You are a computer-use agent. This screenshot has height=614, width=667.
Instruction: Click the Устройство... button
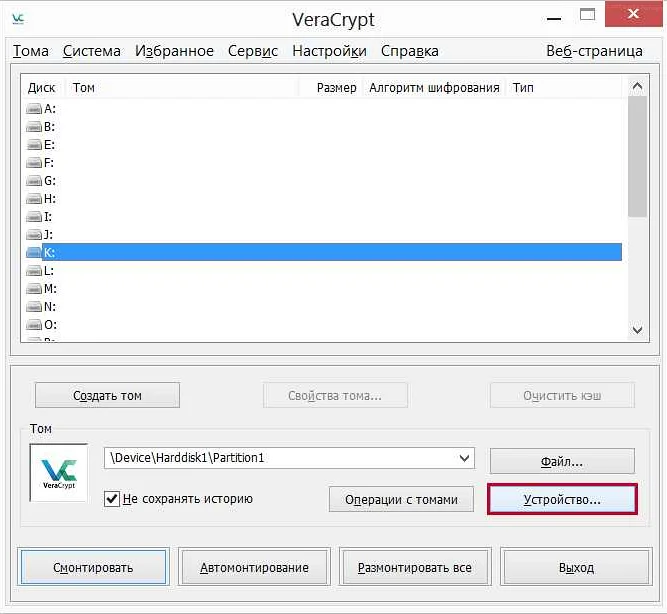click(x=562, y=499)
